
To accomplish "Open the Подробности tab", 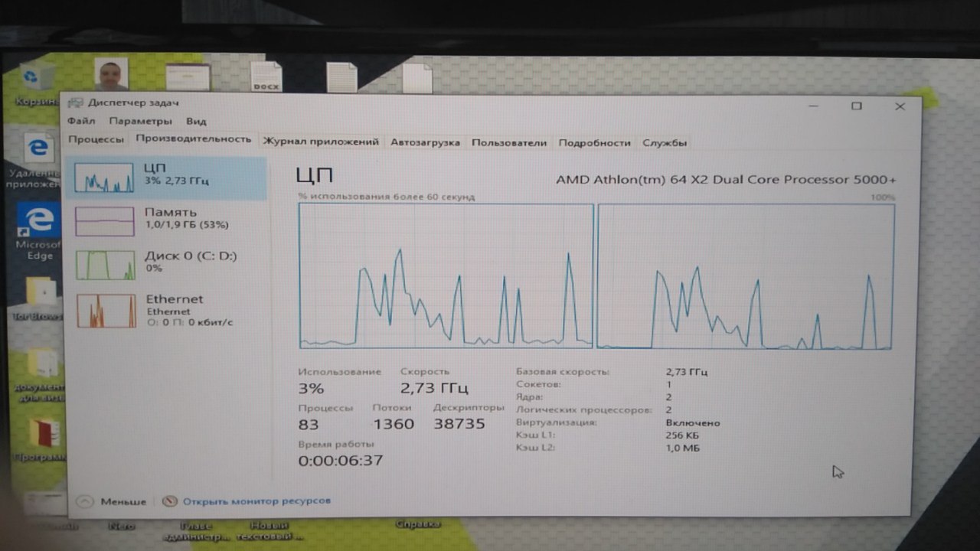I will click(594, 143).
